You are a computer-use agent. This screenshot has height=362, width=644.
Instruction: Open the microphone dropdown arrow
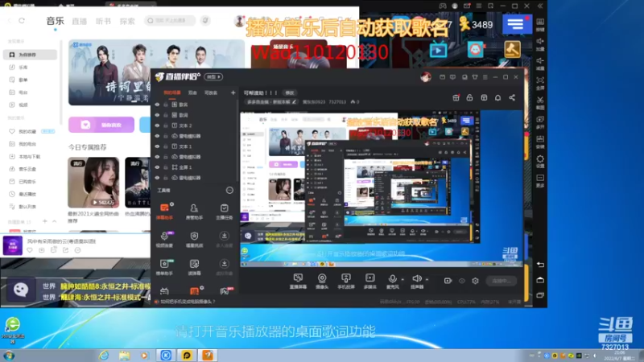(x=402, y=279)
